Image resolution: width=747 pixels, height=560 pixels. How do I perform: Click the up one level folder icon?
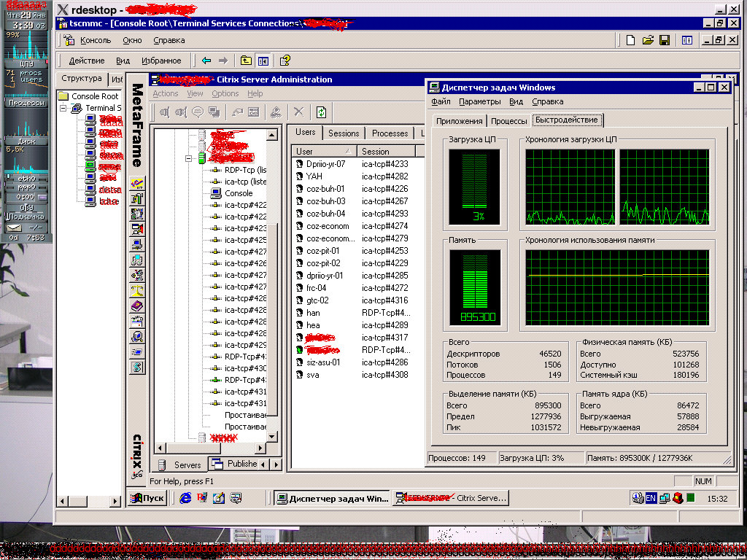pos(247,61)
